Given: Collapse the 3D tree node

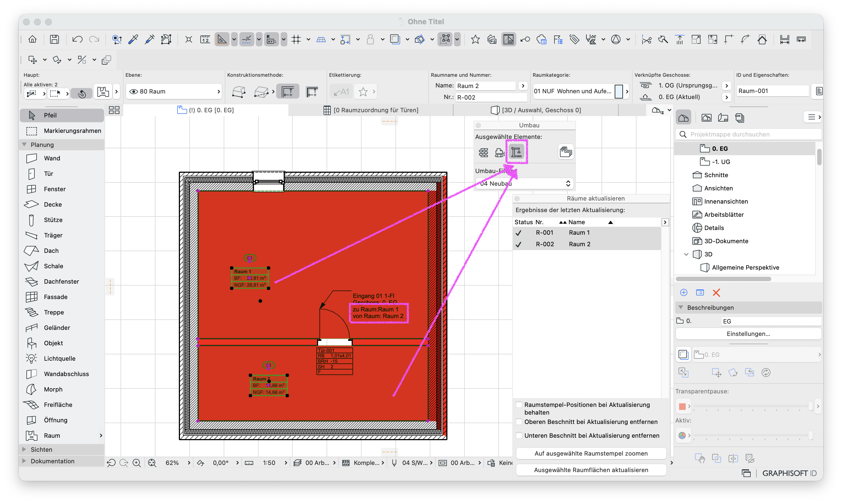Looking at the screenshot, I should pyautogui.click(x=686, y=254).
